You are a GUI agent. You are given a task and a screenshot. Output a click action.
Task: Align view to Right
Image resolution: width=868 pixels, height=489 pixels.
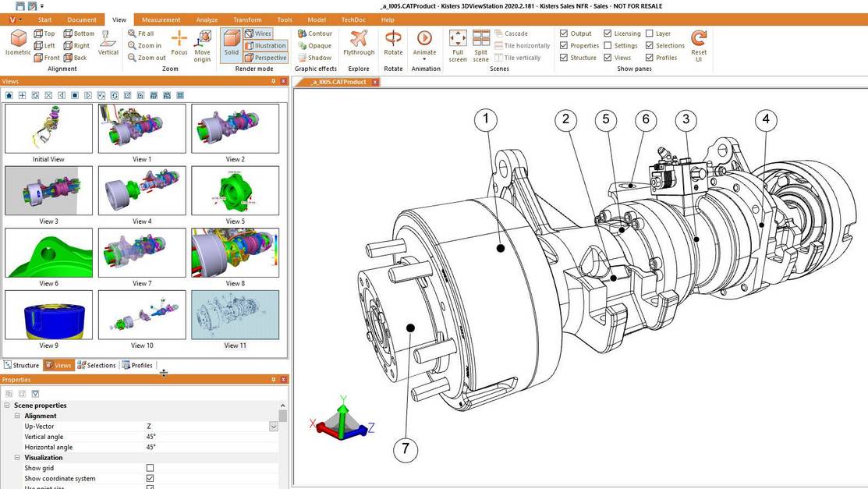[x=76, y=45]
